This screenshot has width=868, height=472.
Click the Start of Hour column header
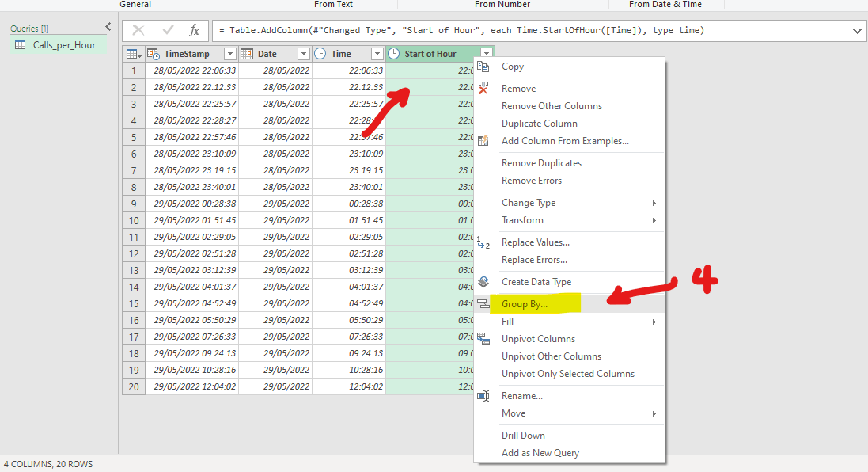click(x=430, y=54)
